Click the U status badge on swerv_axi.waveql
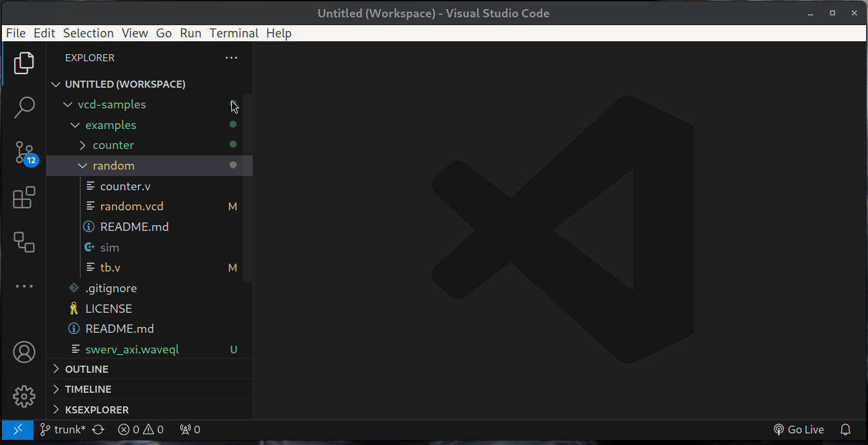Image resolution: width=868 pixels, height=445 pixels. [233, 350]
